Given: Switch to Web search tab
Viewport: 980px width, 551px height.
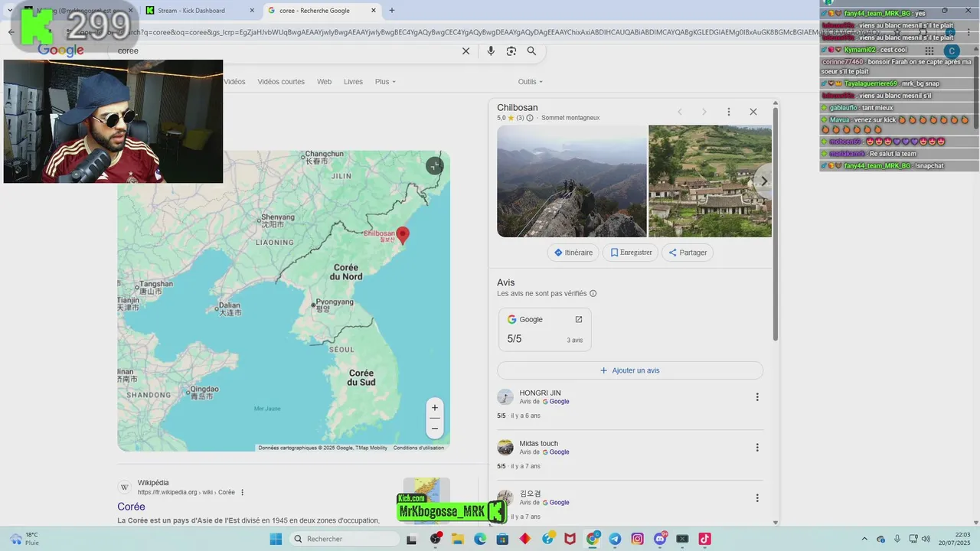Looking at the screenshot, I should click(x=325, y=82).
